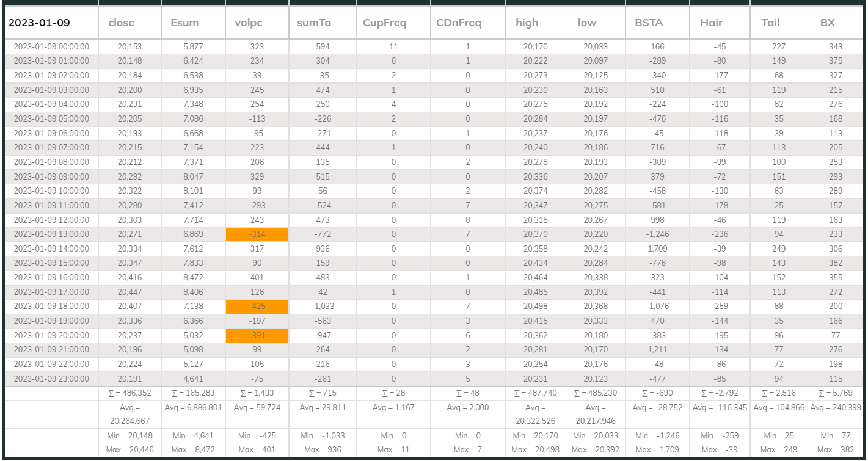Select the 2023-01-09 00:00:00 timestamp cell
This screenshot has width=868, height=461.
51,46
